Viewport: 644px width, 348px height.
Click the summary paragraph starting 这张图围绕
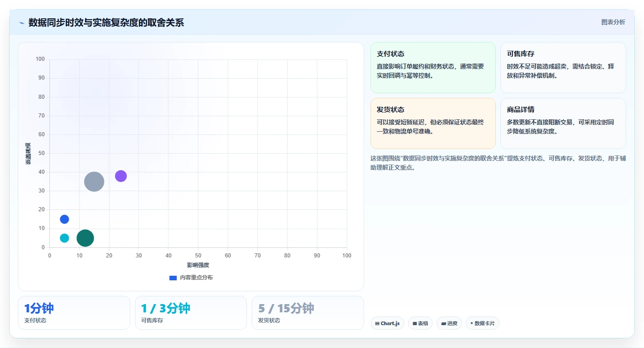tap(498, 163)
